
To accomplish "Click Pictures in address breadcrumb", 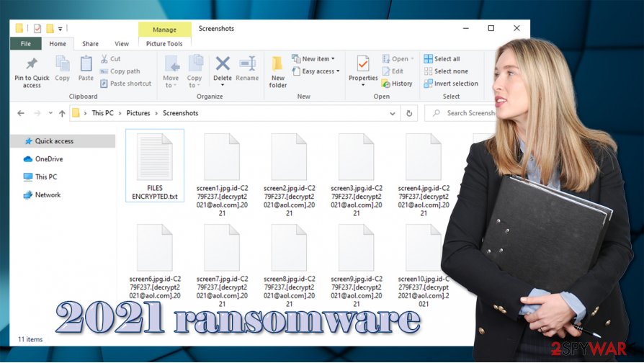I will [x=138, y=113].
